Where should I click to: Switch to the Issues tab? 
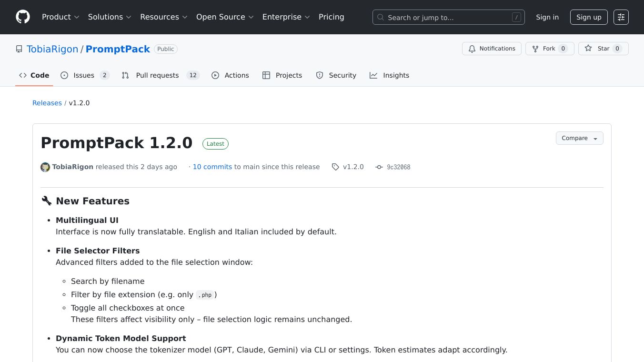pos(85,75)
